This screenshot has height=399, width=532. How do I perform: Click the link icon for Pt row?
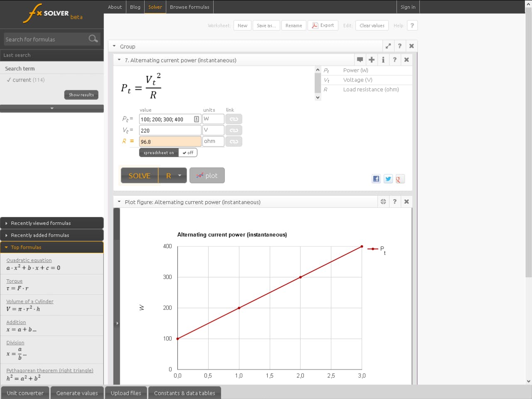point(234,119)
